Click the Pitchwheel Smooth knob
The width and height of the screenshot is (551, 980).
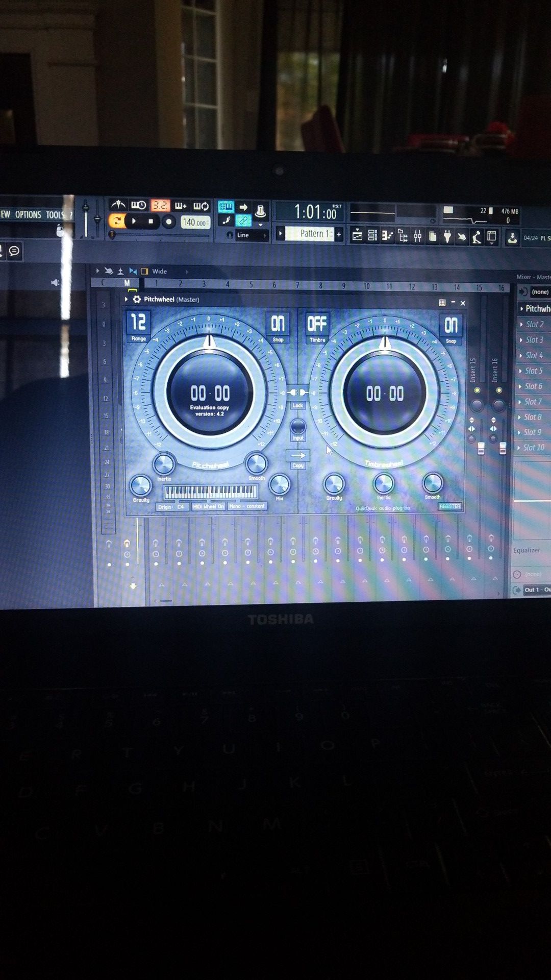coord(256,463)
